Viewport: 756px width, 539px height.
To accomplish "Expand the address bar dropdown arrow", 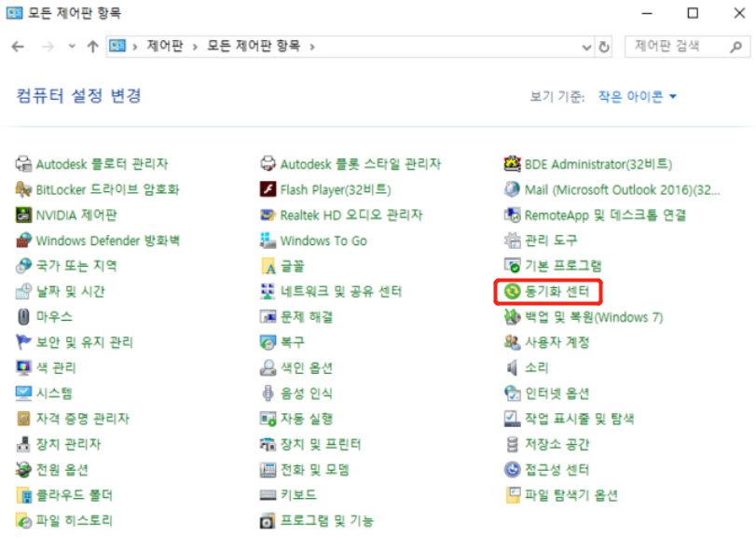I will [x=586, y=46].
